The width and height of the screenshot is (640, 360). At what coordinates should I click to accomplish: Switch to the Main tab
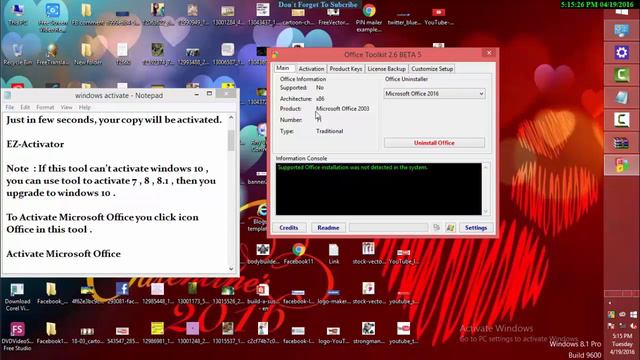[283, 68]
